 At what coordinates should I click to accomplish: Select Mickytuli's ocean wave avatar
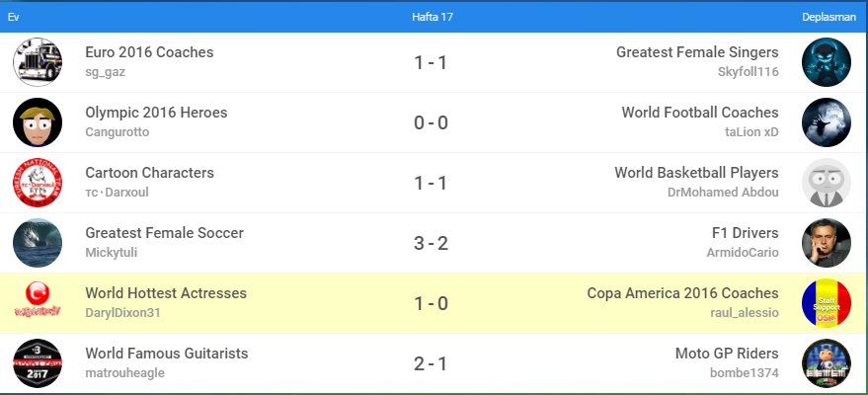pos(38,243)
